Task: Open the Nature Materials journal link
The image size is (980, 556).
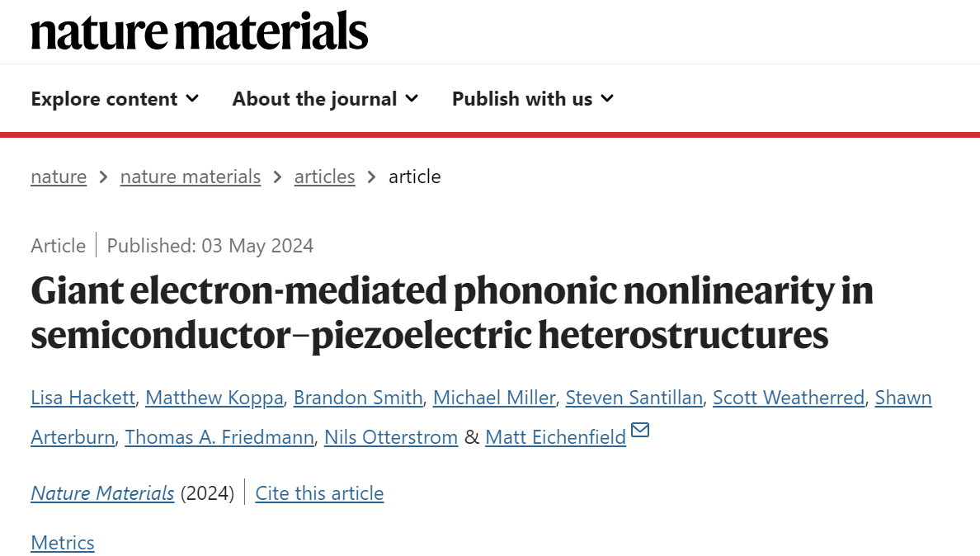Action: tap(102, 493)
